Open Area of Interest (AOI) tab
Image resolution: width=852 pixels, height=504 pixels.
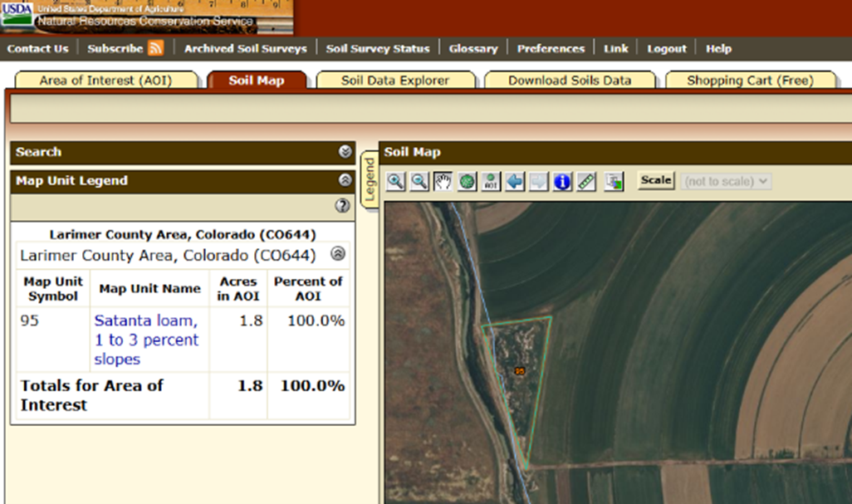coord(106,81)
